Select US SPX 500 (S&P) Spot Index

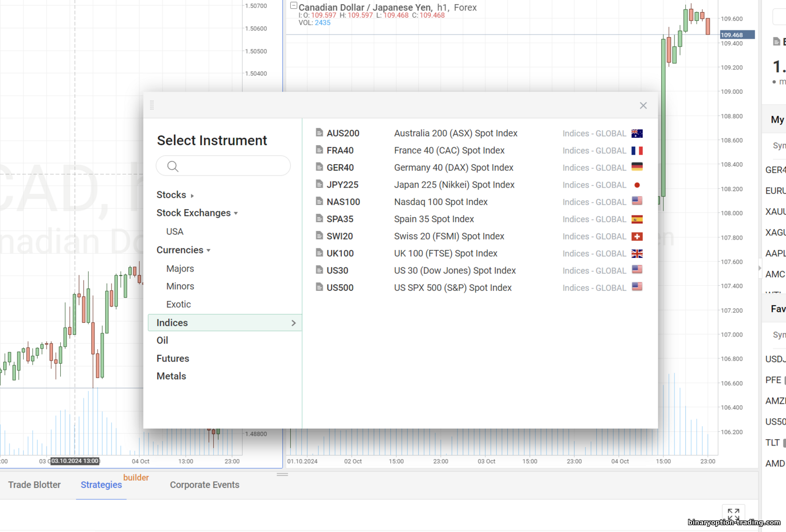point(453,288)
